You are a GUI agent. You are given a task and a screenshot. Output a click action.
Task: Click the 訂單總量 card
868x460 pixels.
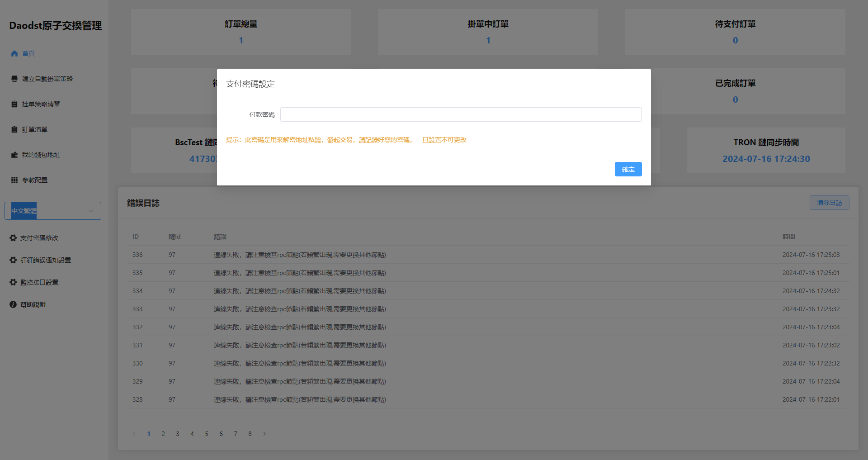[241, 32]
